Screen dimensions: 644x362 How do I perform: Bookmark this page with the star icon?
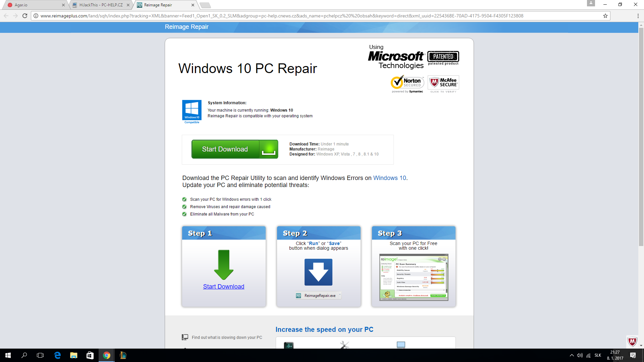click(x=605, y=16)
